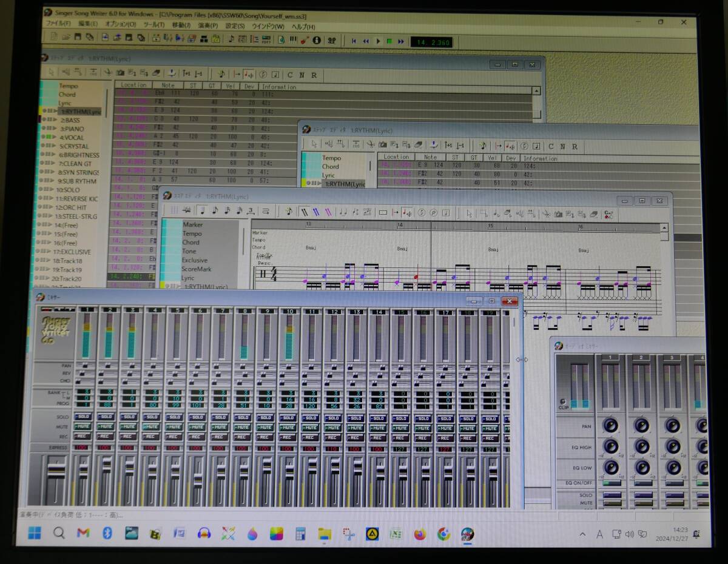Screen dimensions: 728x564
Task: Jump to song start with transport button
Action: click(354, 41)
